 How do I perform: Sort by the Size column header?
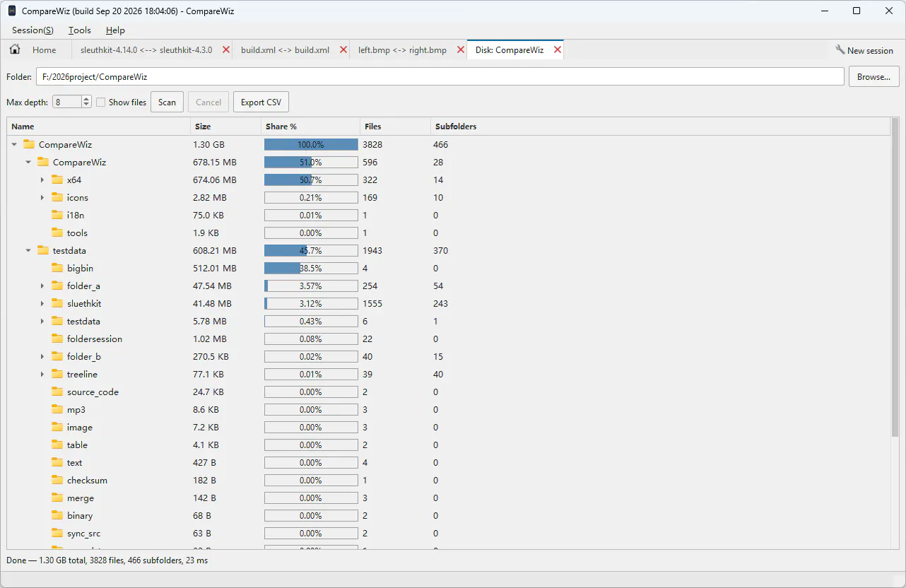tap(225, 127)
